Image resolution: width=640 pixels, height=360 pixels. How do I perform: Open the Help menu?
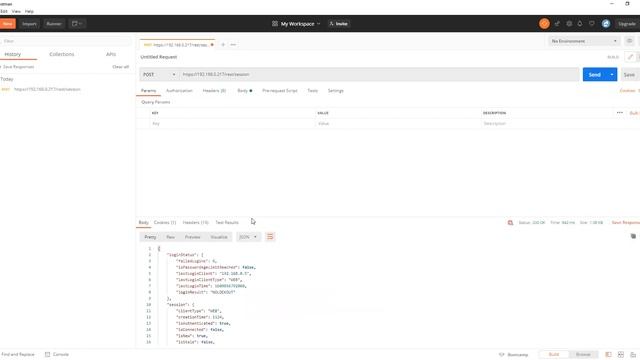tap(29, 11)
